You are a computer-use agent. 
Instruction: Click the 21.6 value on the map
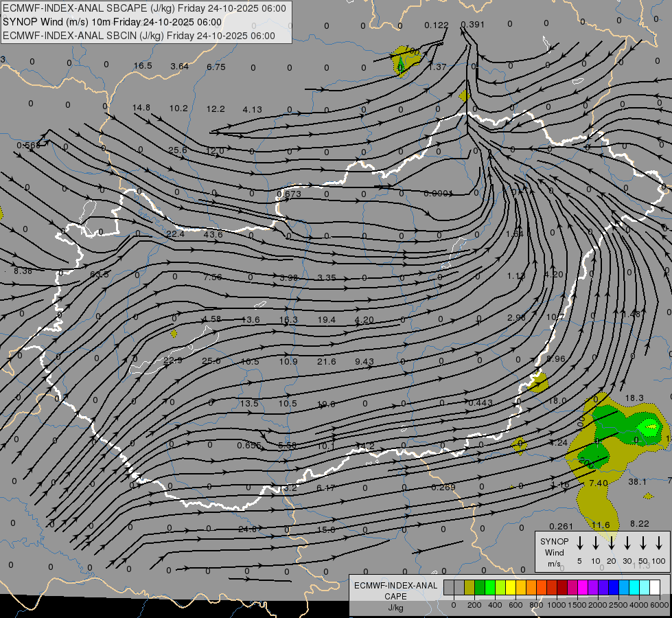(x=326, y=362)
